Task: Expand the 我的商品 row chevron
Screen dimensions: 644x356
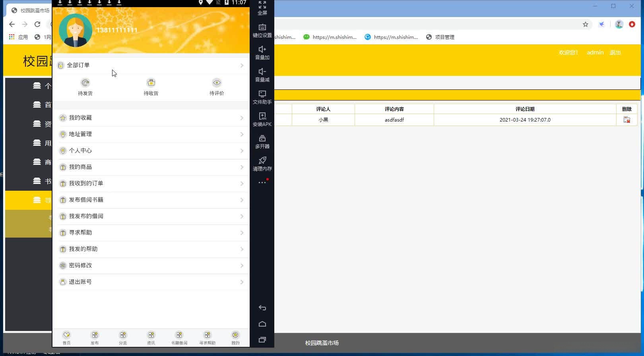Action: (242, 167)
